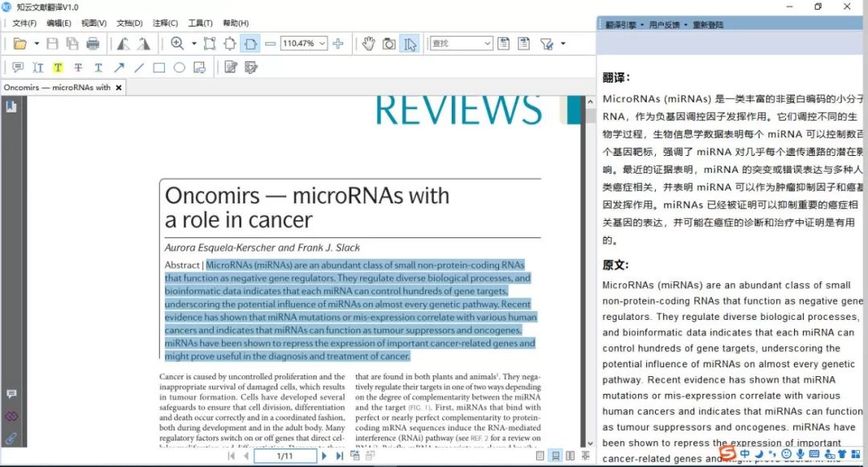Open the 工具(T) menu
Viewport: 868px width, 467px height.
(200, 23)
